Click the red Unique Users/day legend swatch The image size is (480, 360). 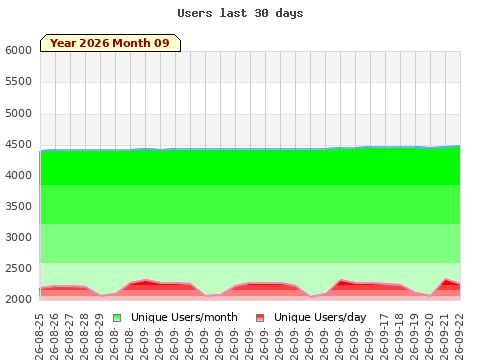click(x=260, y=318)
